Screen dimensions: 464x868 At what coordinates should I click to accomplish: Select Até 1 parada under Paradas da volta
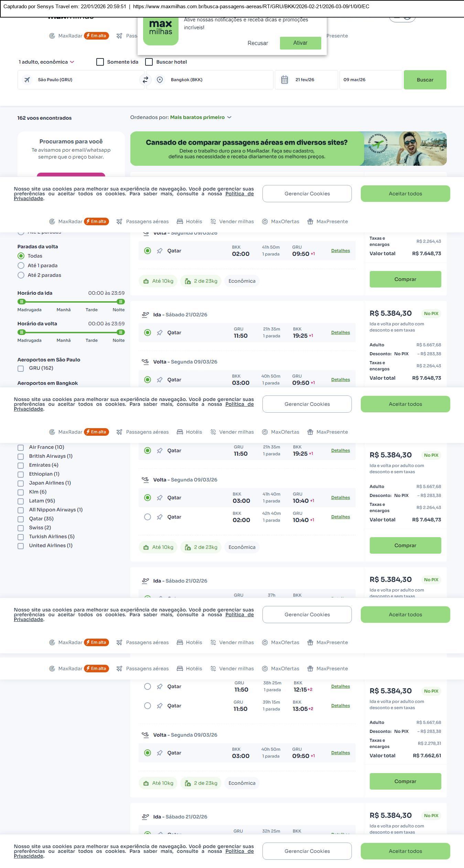pyautogui.click(x=21, y=265)
